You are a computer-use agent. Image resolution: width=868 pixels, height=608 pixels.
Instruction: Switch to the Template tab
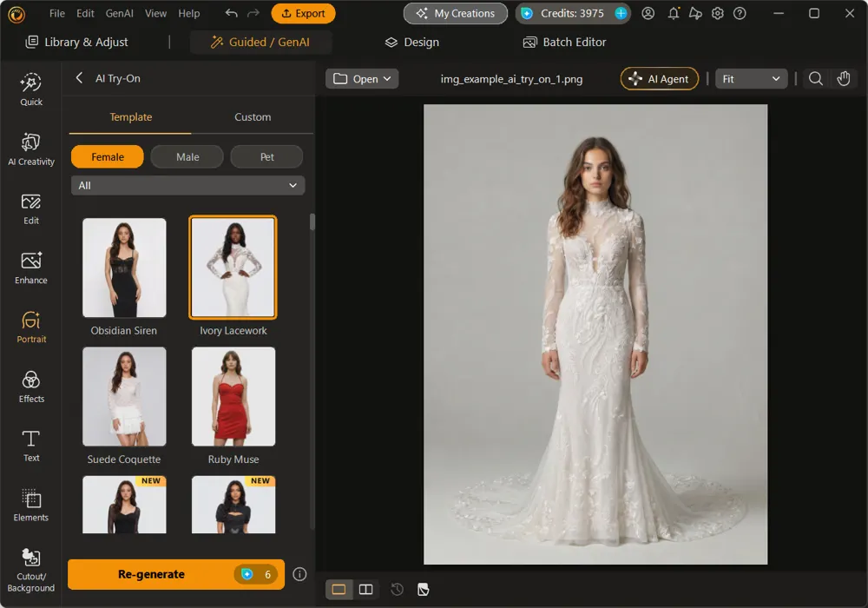click(x=131, y=117)
